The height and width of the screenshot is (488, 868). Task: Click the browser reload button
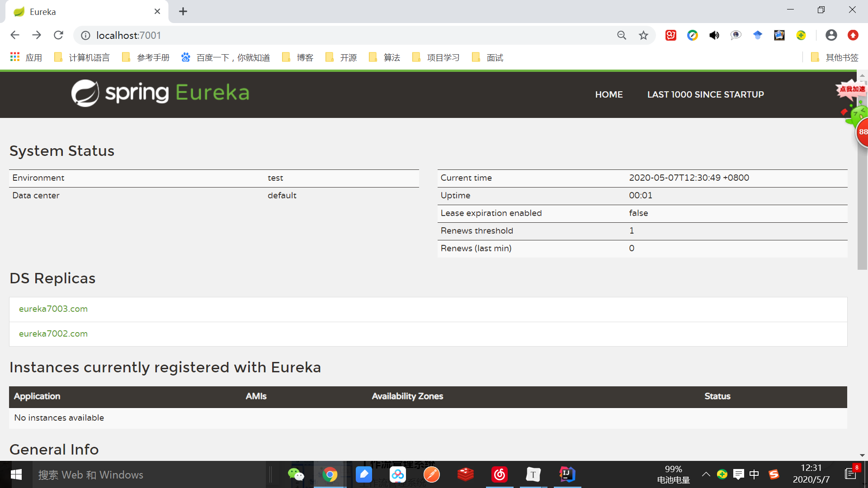58,35
